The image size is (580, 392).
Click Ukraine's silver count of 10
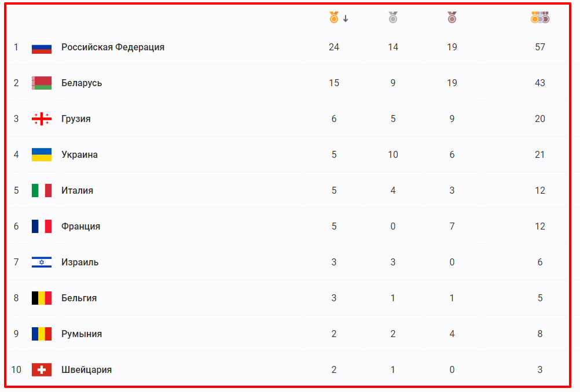393,155
